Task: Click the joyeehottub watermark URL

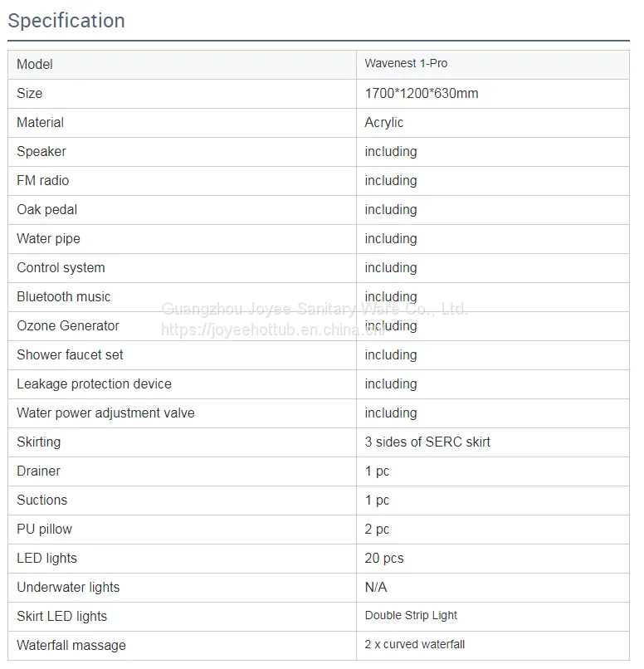Action: pyautogui.click(x=273, y=330)
